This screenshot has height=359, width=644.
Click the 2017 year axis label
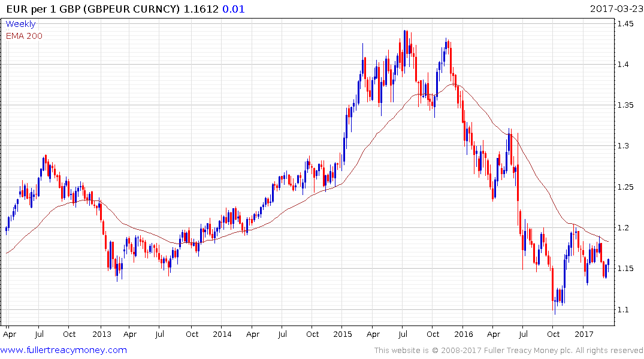(x=584, y=334)
